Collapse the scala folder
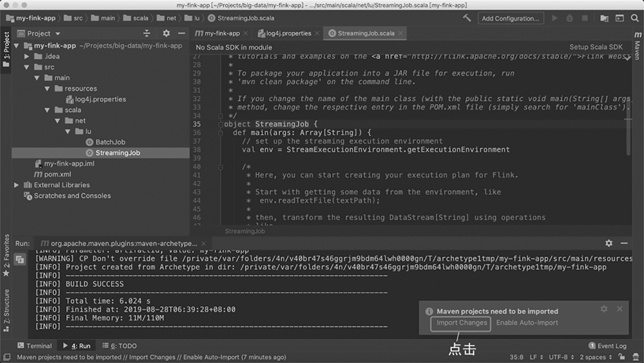 tap(47, 110)
